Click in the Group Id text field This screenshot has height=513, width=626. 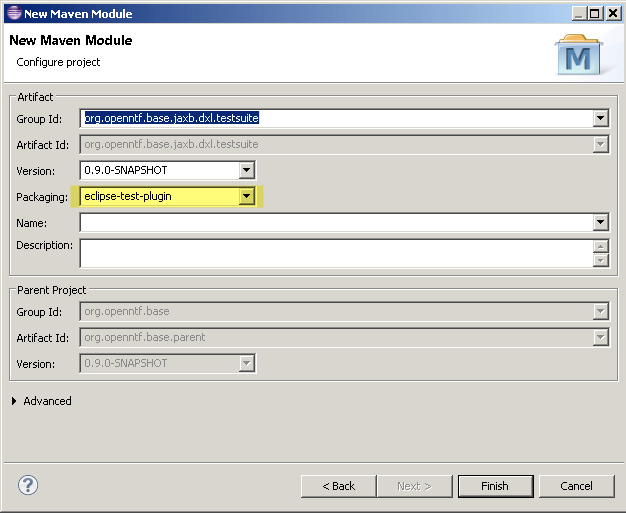pos(336,119)
